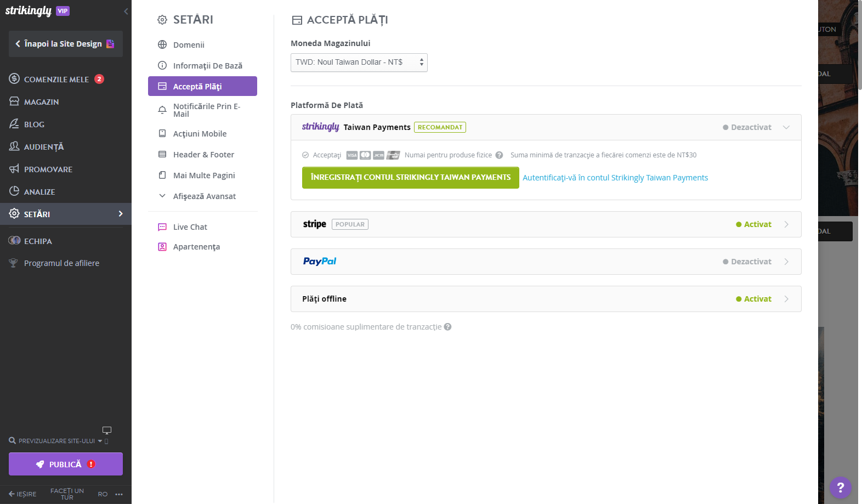Click the desktop monitor preview icon
The image size is (862, 504).
coord(107,431)
